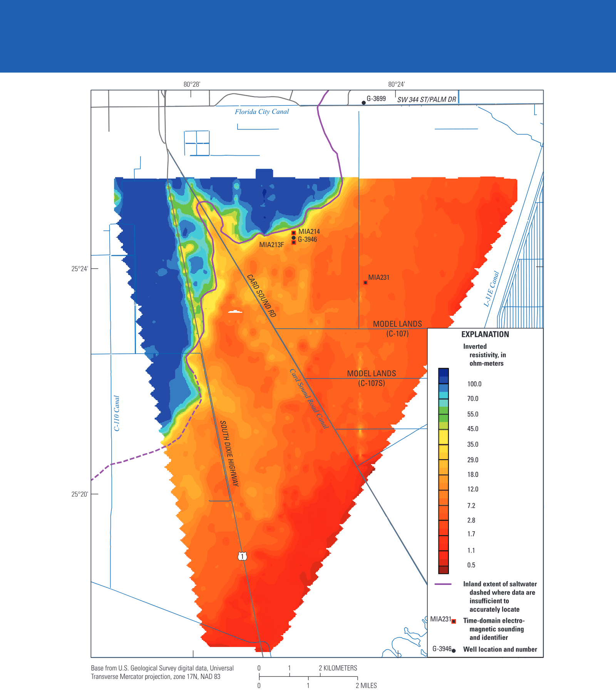This screenshot has height=693, width=616.
Task: Click the SW 344 ST/PALM DR label
Action: [x=427, y=99]
